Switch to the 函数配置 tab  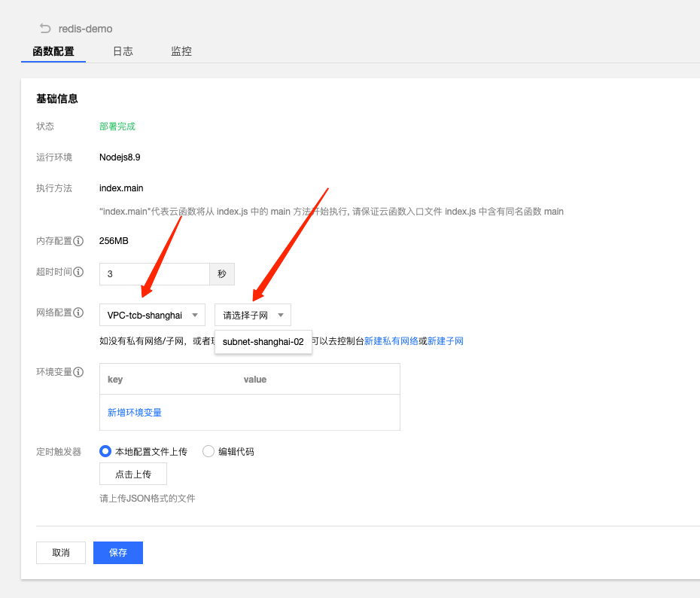pos(53,51)
